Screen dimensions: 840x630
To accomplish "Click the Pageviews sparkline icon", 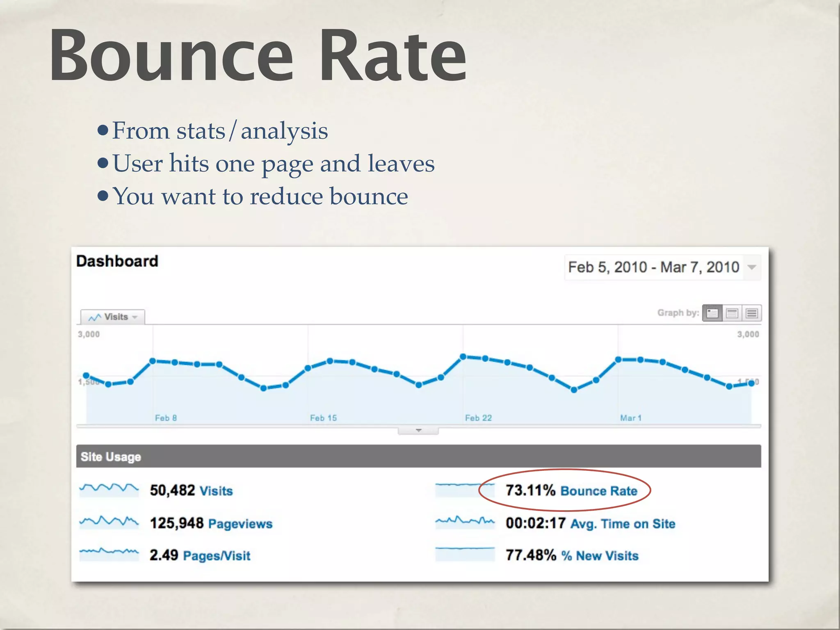I will coord(109,522).
